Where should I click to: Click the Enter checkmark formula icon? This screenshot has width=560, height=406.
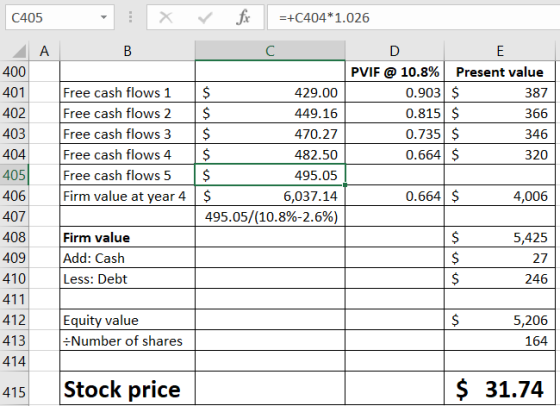[205, 17]
